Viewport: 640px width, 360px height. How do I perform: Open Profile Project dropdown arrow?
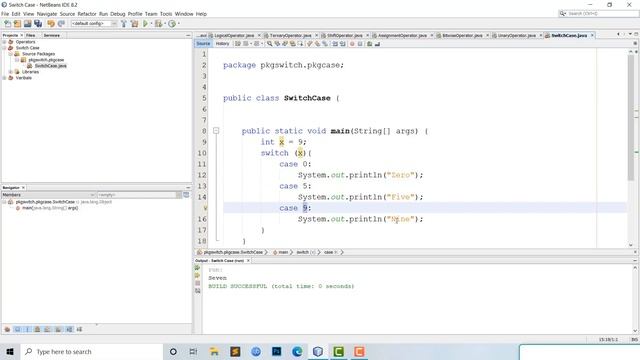pos(178,24)
